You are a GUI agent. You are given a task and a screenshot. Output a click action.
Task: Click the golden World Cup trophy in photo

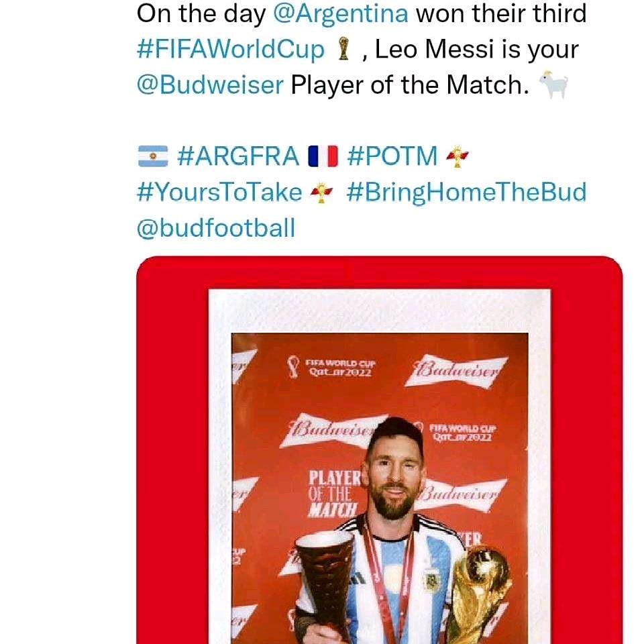point(479,590)
